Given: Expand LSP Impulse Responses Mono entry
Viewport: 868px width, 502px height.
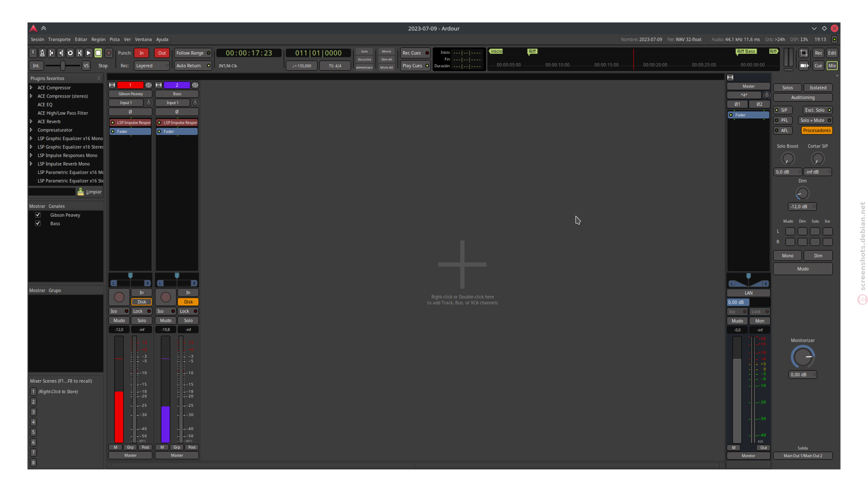Looking at the screenshot, I should [x=31, y=155].
